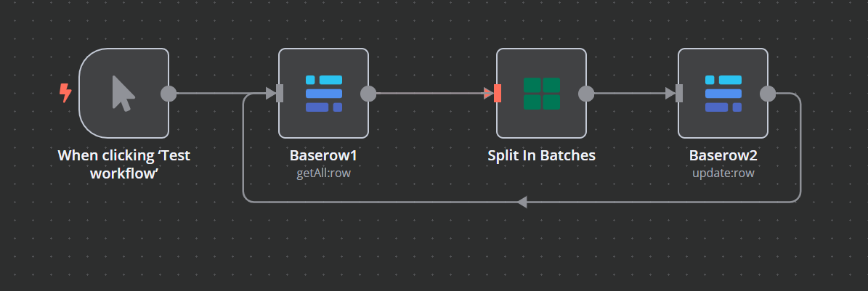Click Split In Batches output connector

(x=586, y=94)
